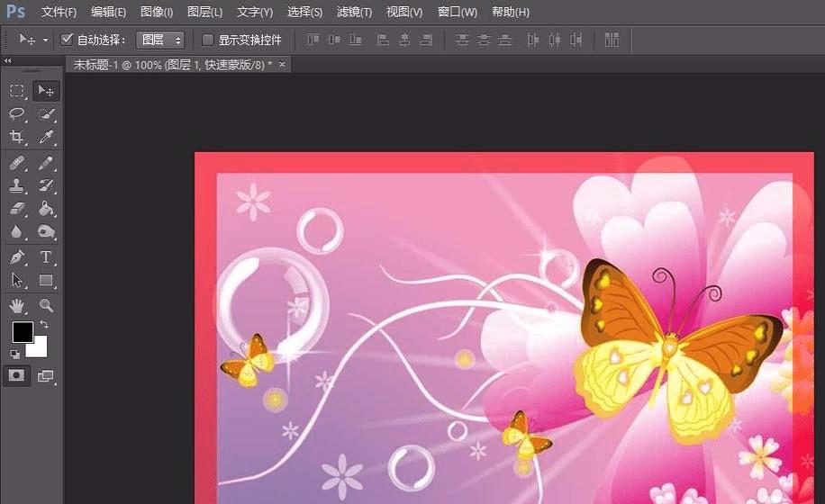Image resolution: width=825 pixels, height=504 pixels.
Task: Select the Quick Selection tool
Action: [46, 113]
